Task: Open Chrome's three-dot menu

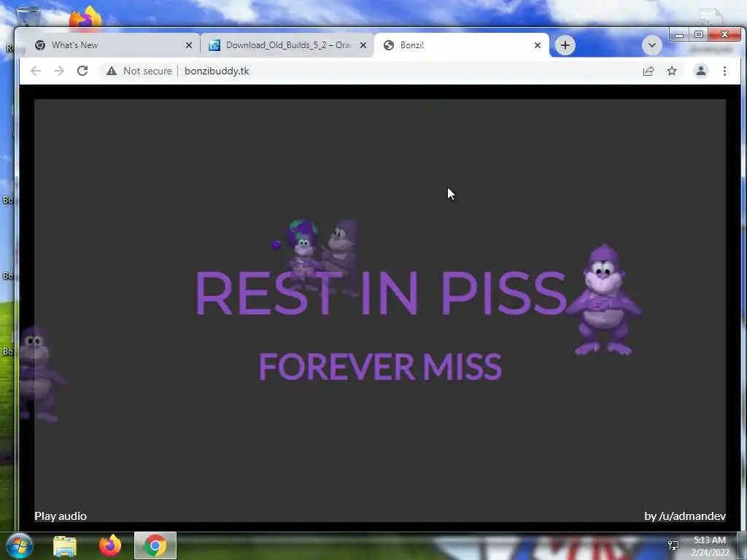Action: pos(724,71)
